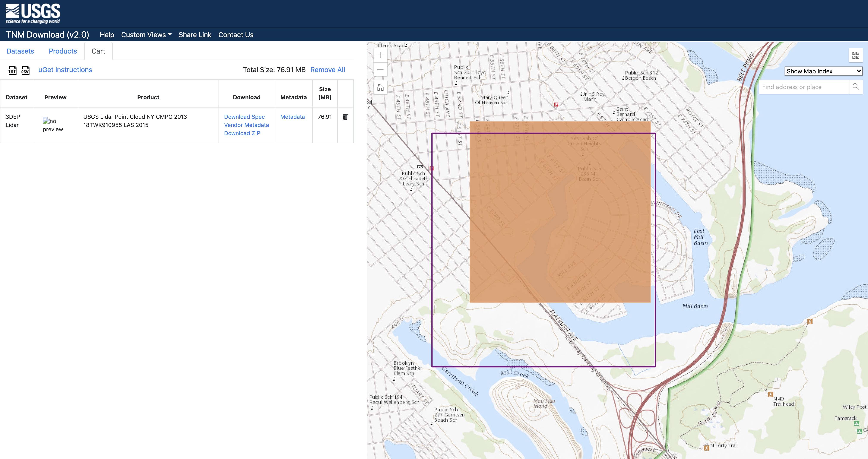Open the Download Spec link

pos(244,117)
